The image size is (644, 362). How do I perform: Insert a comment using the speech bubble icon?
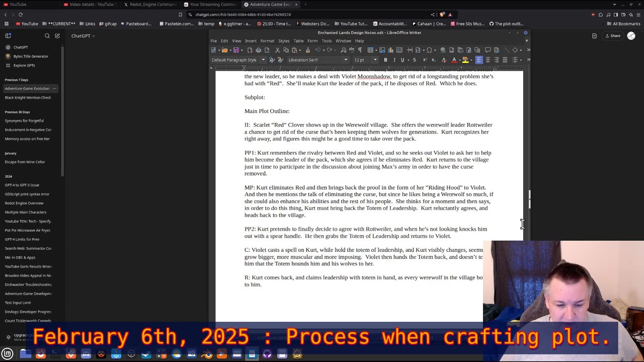488,50
